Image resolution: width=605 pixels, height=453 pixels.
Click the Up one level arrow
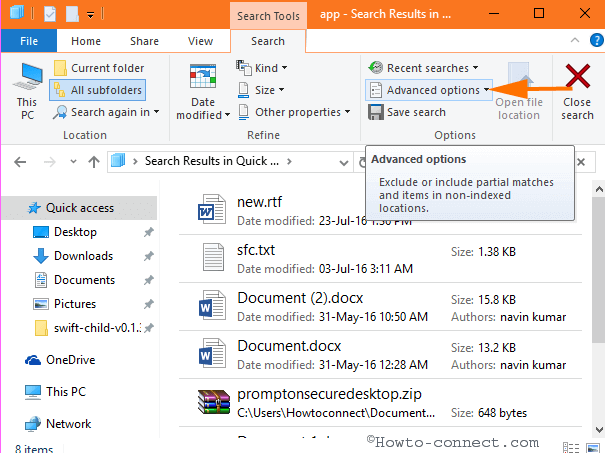94,162
